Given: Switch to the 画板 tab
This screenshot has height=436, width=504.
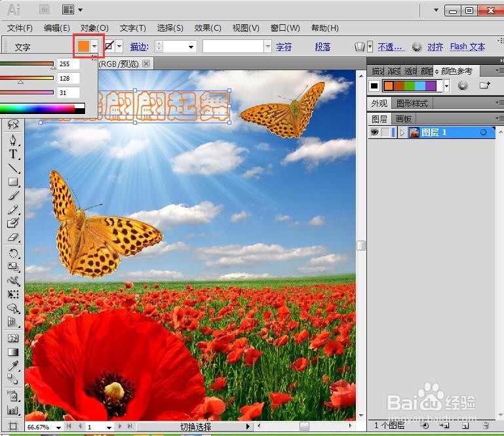Looking at the screenshot, I should [x=403, y=119].
